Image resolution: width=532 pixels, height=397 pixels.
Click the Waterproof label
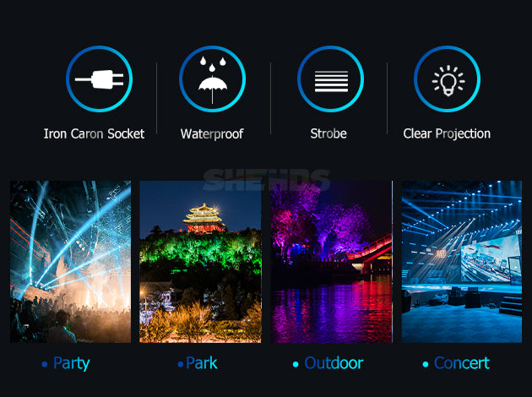tap(212, 134)
